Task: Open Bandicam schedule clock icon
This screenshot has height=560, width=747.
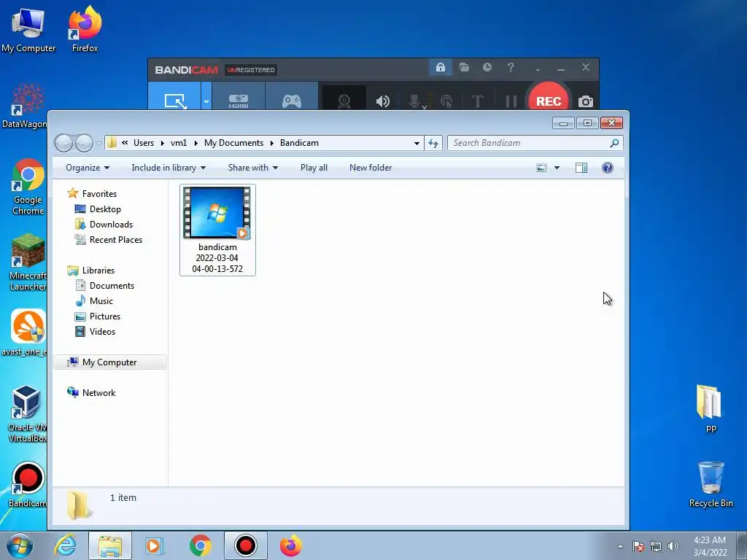Action: coord(487,67)
